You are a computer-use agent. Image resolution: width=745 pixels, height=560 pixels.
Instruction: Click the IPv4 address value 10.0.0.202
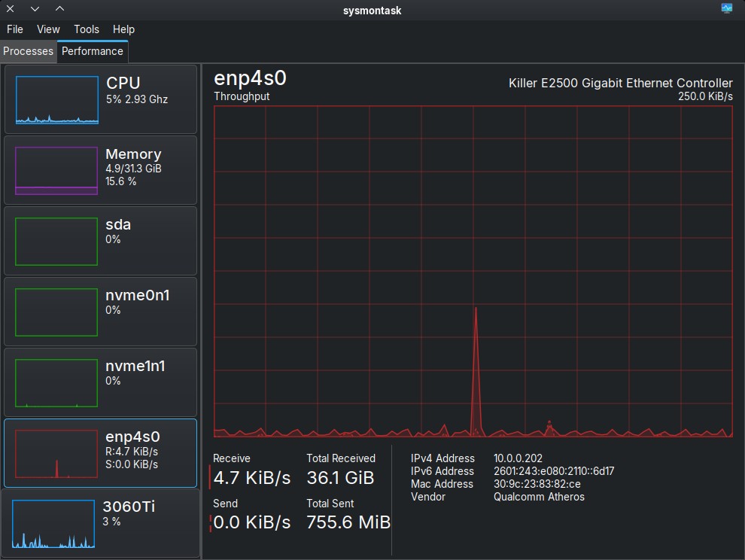pos(518,458)
